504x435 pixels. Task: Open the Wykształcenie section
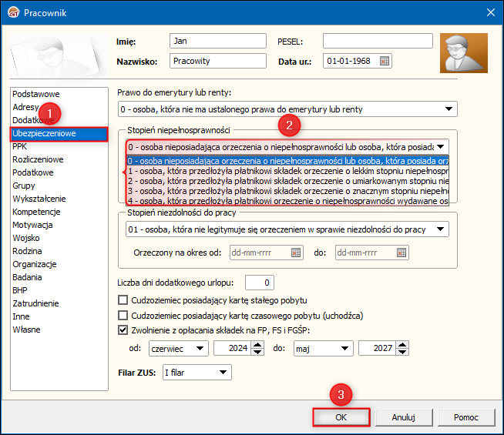point(39,199)
